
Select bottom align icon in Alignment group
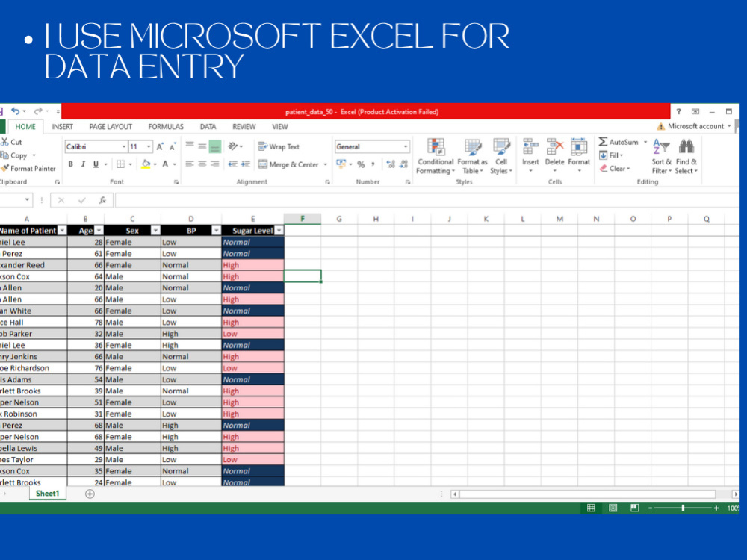coord(215,146)
